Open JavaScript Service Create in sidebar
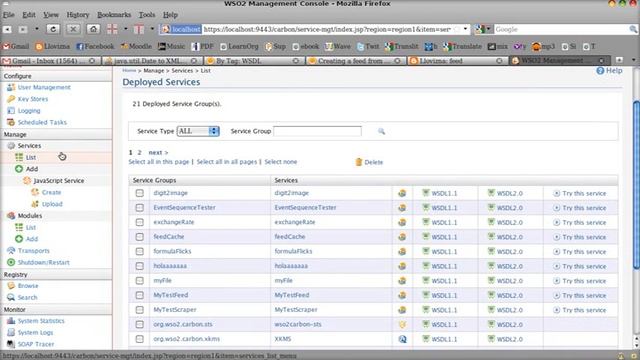 click(51, 192)
